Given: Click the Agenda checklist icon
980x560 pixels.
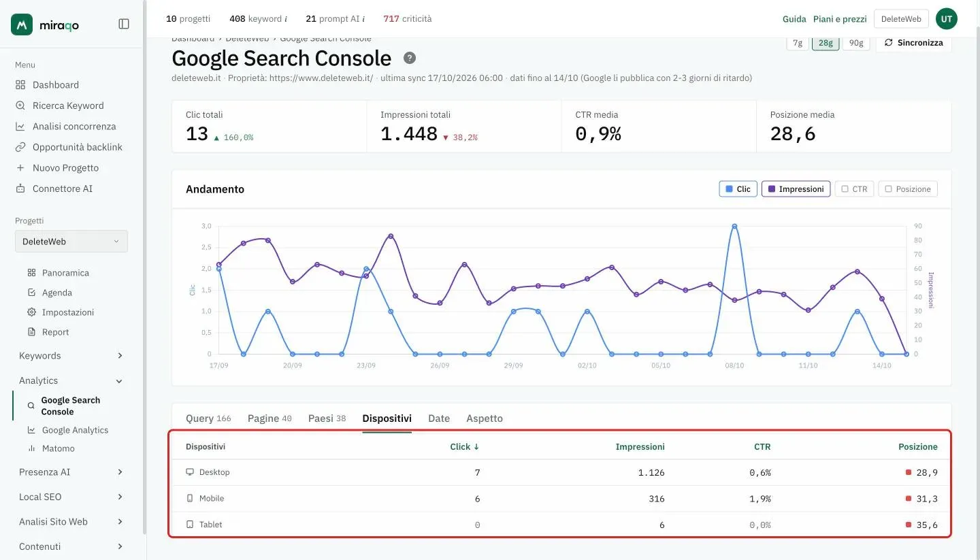Looking at the screenshot, I should 31,293.
